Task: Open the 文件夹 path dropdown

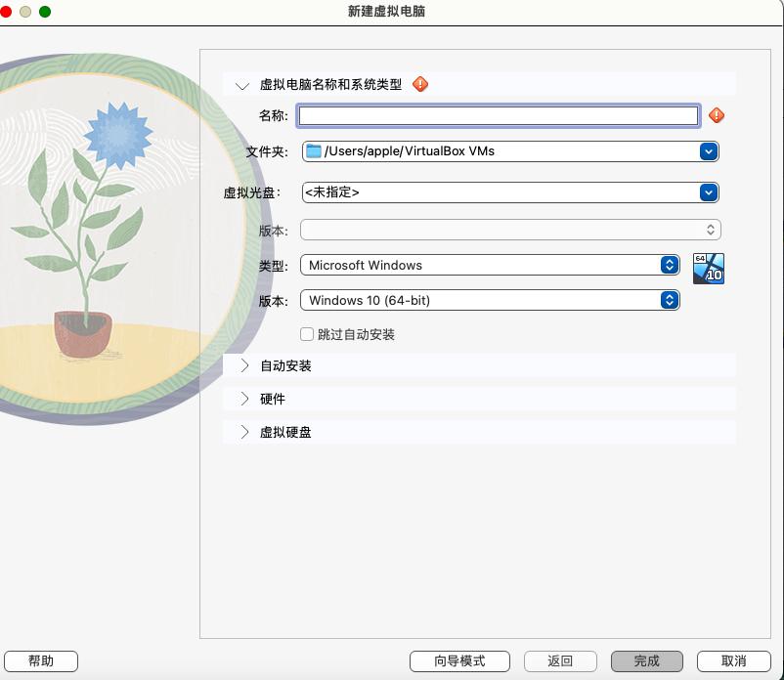Action: pos(708,151)
